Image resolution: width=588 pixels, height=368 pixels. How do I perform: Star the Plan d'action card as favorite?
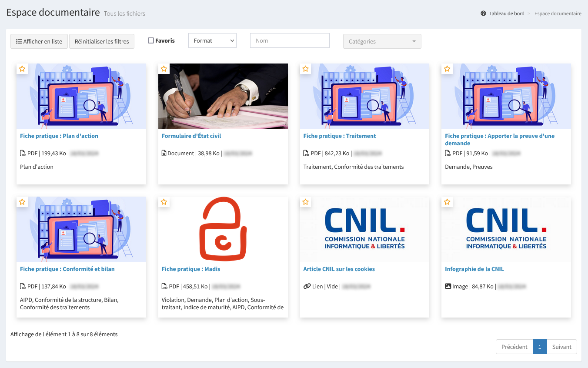(22, 69)
